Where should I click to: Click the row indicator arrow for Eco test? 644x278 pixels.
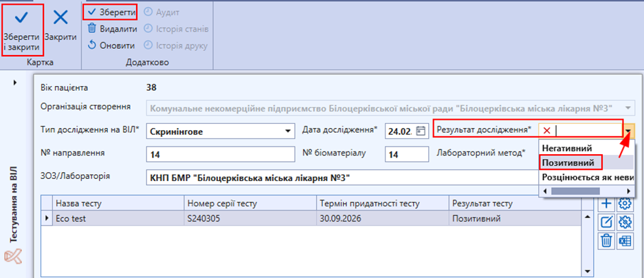(47, 219)
